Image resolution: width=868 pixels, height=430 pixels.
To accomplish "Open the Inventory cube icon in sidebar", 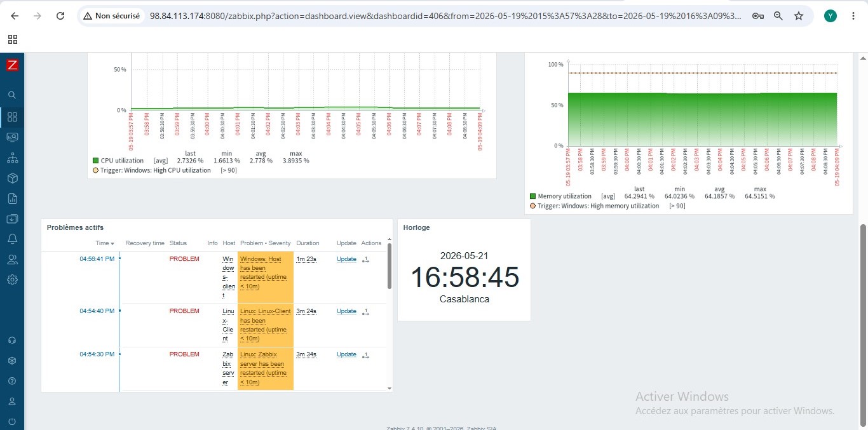I will [x=12, y=178].
